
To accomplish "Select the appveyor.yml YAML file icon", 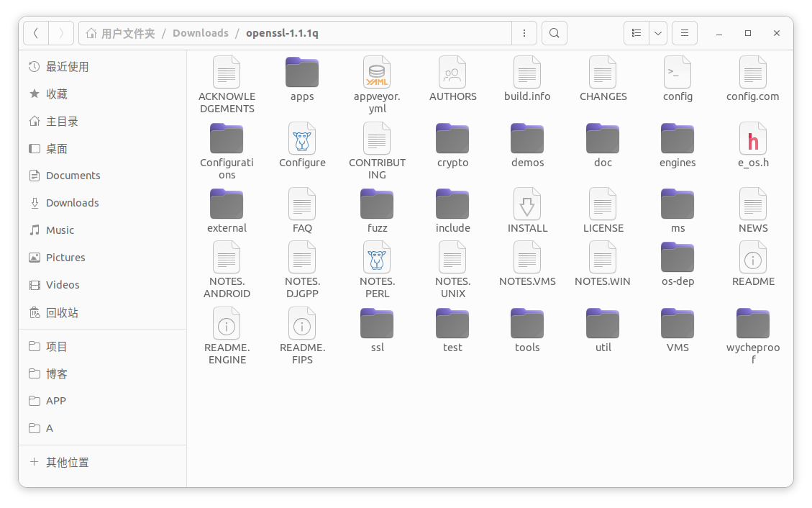I will (x=377, y=72).
